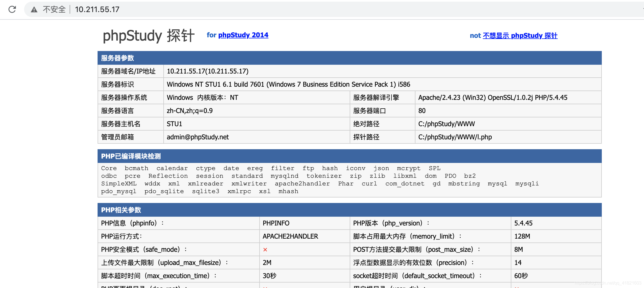644x288 pixels.
Task: Click the upload_max_filesize value 2M
Action: point(267,263)
